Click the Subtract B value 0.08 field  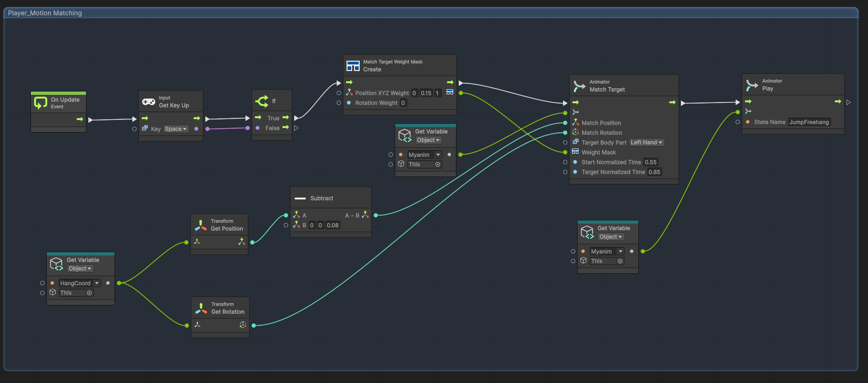point(333,225)
